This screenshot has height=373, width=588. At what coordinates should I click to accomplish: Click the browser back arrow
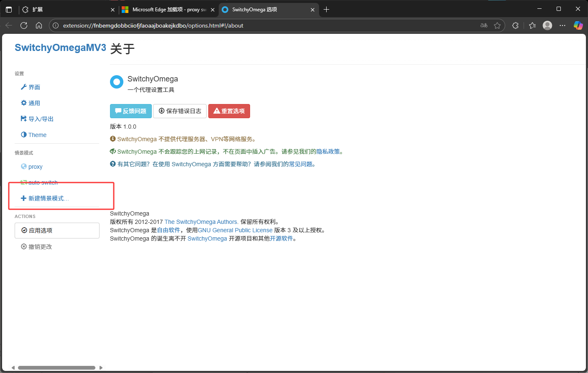coord(9,25)
